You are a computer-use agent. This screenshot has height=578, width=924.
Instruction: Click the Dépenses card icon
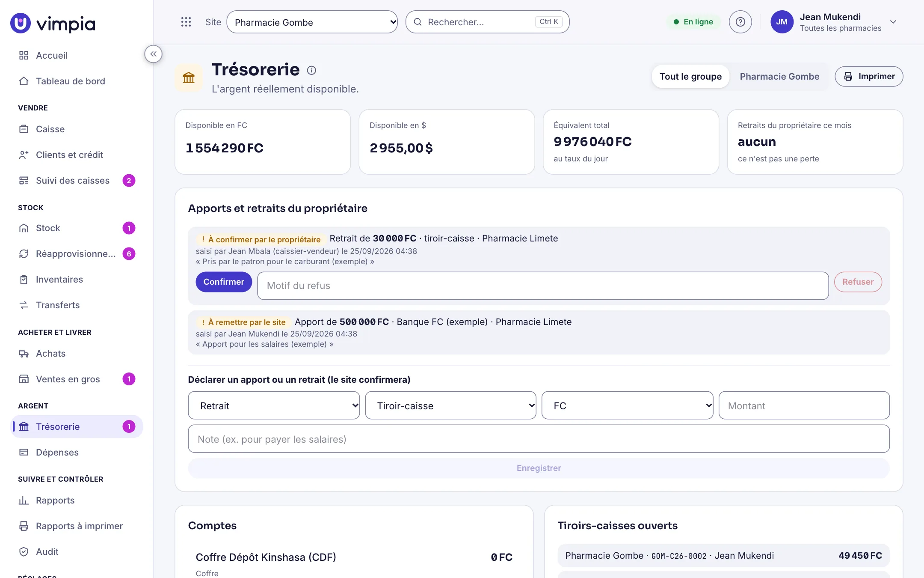24,452
